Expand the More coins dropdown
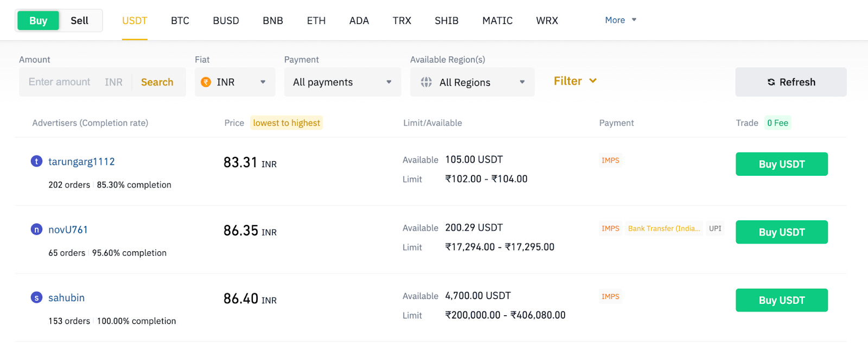 tap(621, 20)
